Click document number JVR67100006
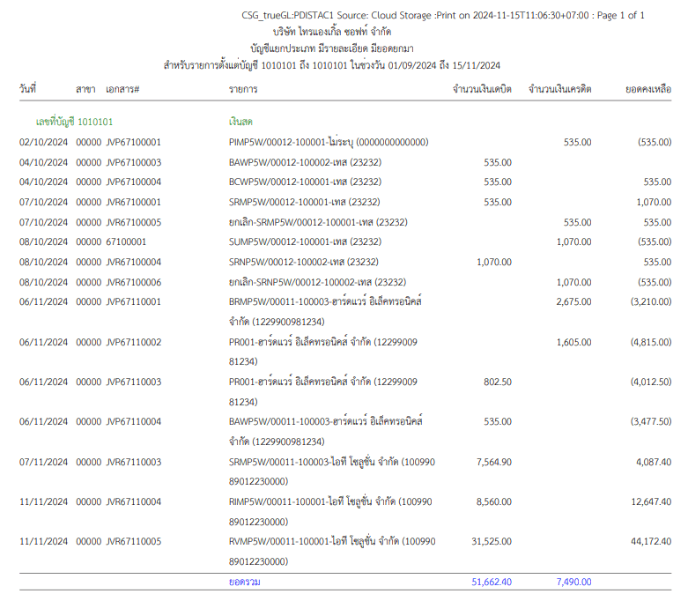Viewport: 688px width, 616px height. (133, 282)
